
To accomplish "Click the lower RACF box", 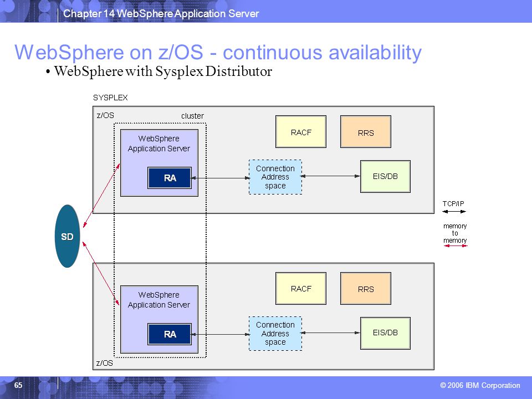I will click(x=301, y=288).
